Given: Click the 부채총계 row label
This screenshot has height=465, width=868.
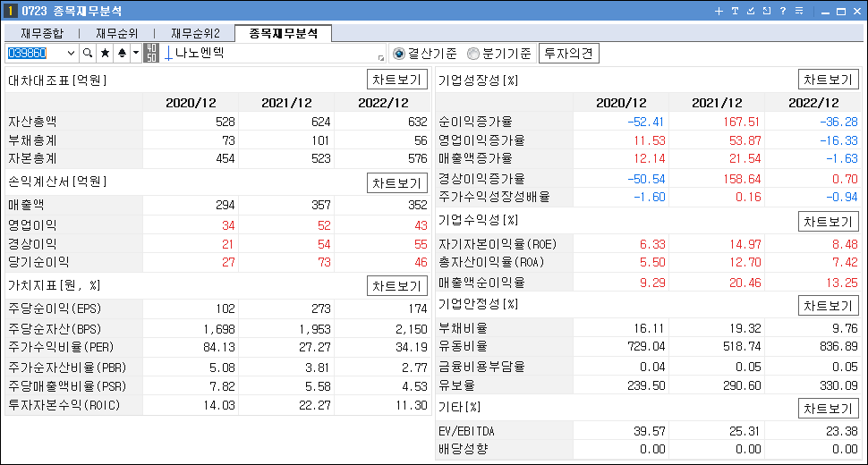Looking at the screenshot, I should pyautogui.click(x=32, y=140).
